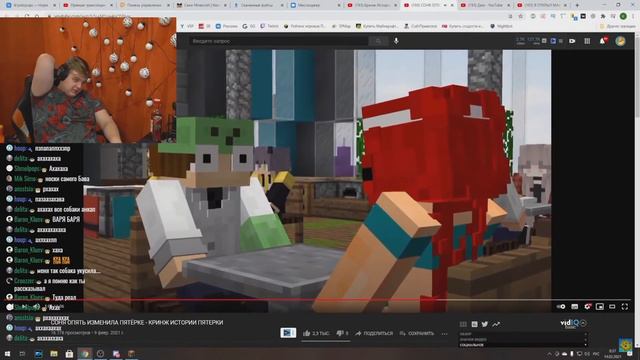Image resolution: width=640 pixels, height=360 pixels.
Task: Show hidden tray icons chevron
Action: (549, 354)
